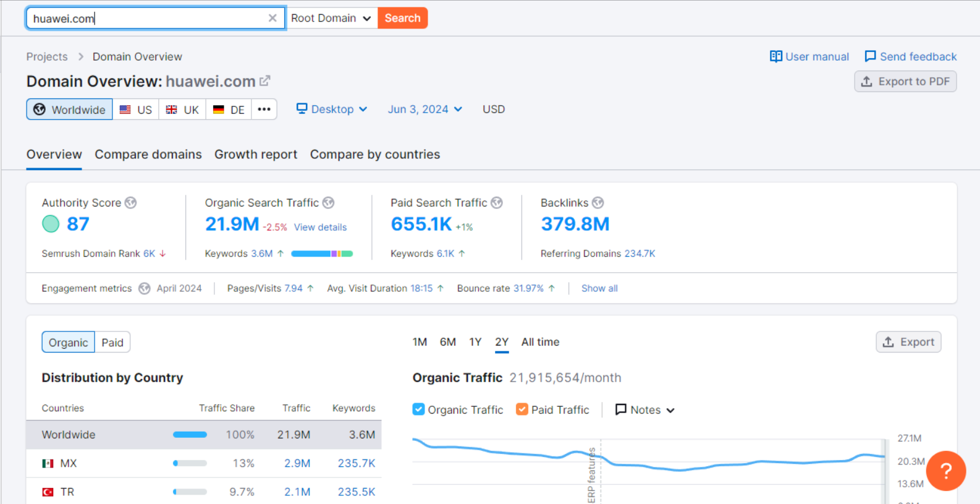Select the 2Y time range

(x=502, y=342)
